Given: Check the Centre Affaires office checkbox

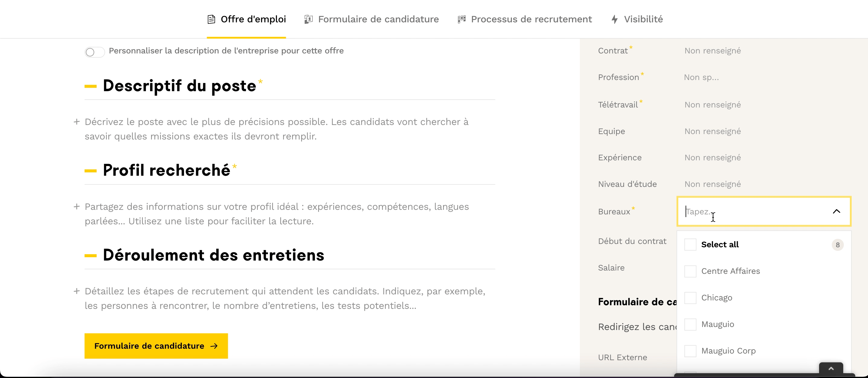Looking at the screenshot, I should click(690, 271).
